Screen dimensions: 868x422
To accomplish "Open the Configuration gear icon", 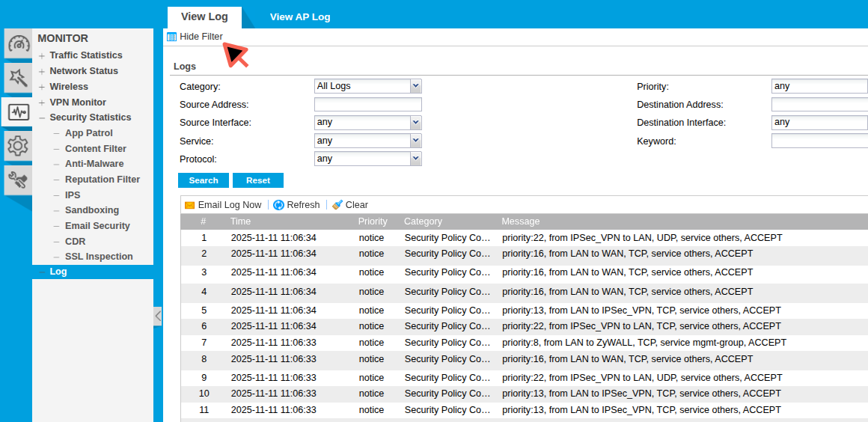I will click(x=18, y=146).
